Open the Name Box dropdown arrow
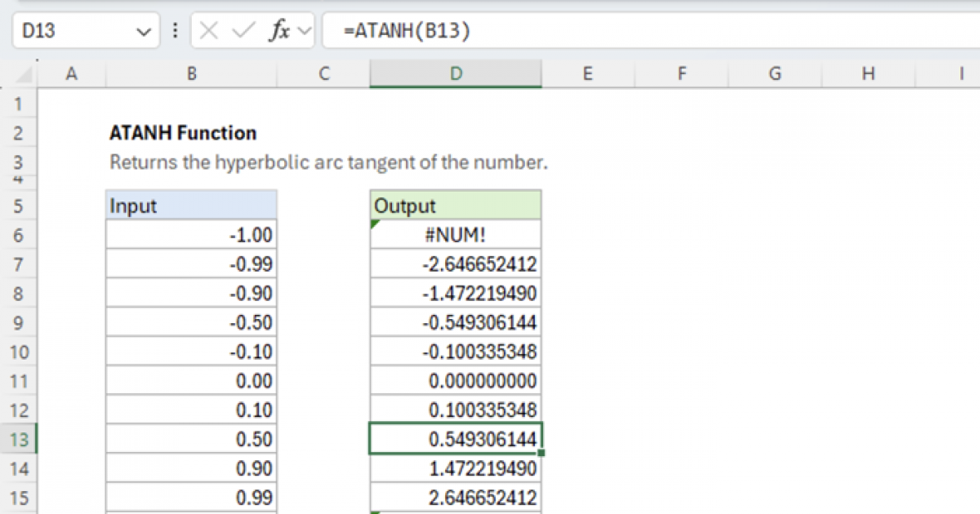The height and width of the screenshot is (514, 980). pos(144,31)
